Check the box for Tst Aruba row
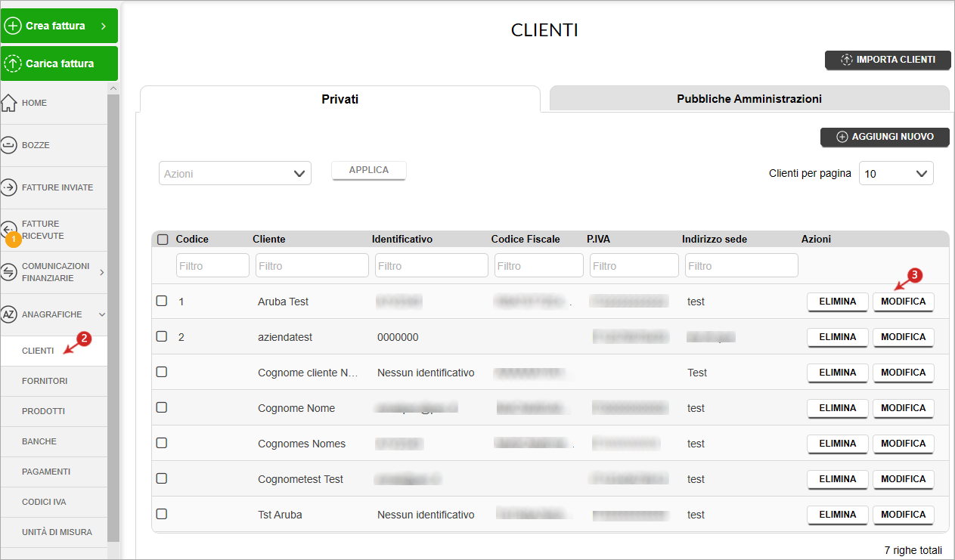Screen dimensions: 955x560 pos(161,514)
